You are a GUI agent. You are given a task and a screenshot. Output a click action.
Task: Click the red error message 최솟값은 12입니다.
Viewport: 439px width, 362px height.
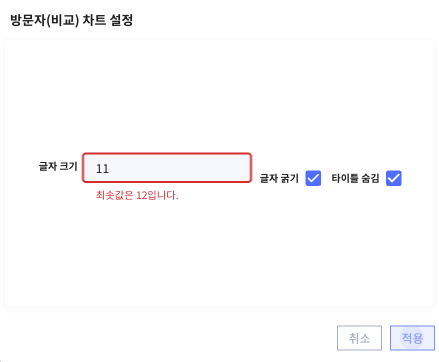[x=137, y=195]
